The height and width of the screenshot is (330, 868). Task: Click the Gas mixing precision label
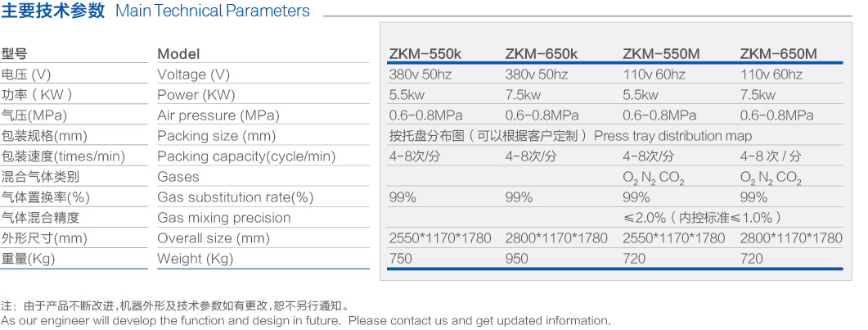click(223, 218)
